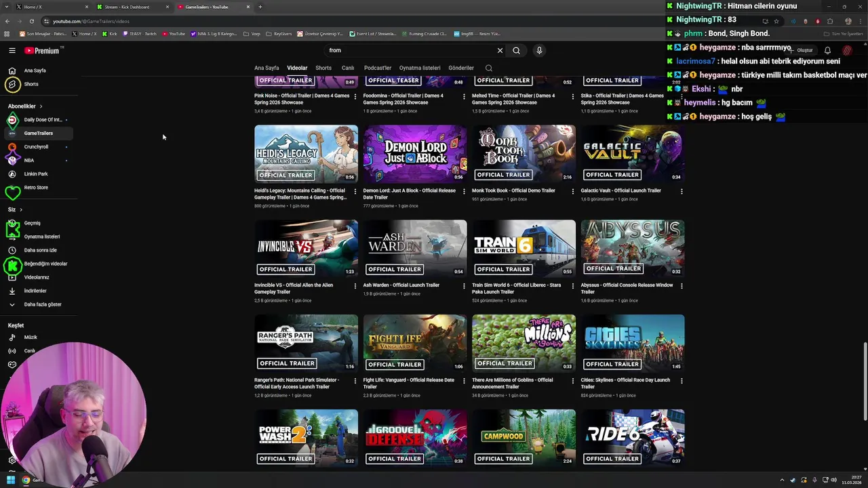The image size is (868, 488).
Task: Clear the search box with the X icon
Action: [x=500, y=50]
